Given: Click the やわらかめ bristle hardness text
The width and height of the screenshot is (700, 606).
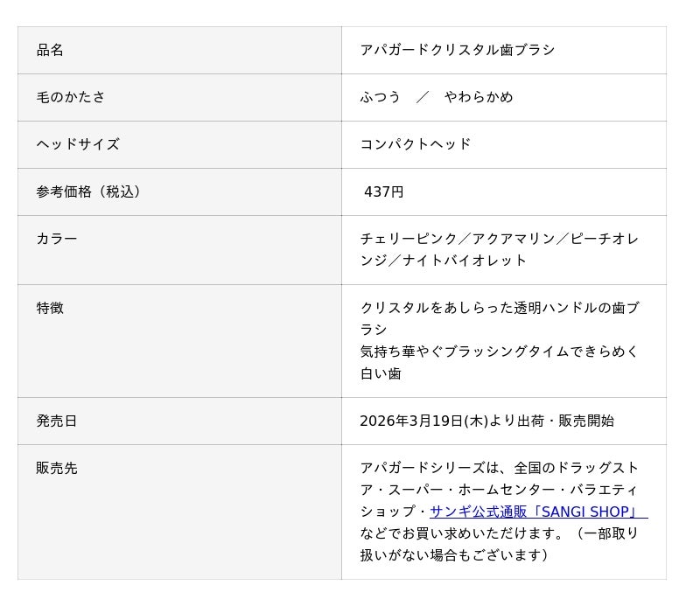Looking at the screenshot, I should tap(479, 97).
